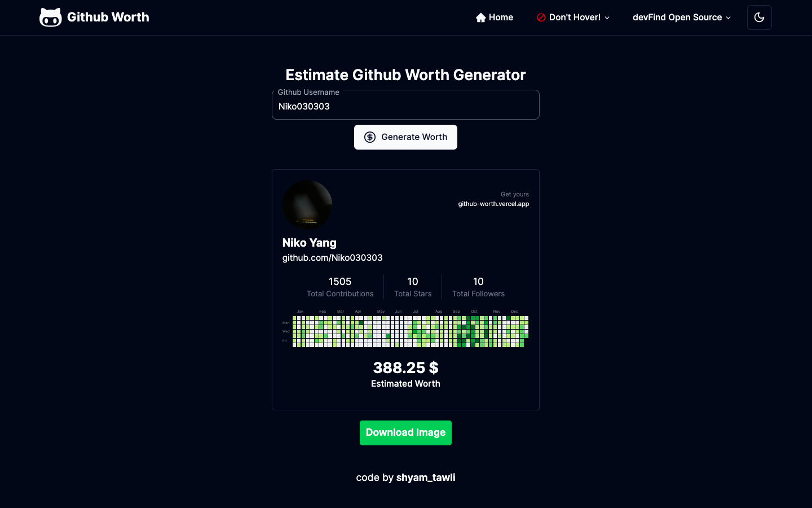The height and width of the screenshot is (508, 812).
Task: Click the Fri weekday label on the graph
Action: [x=285, y=341]
